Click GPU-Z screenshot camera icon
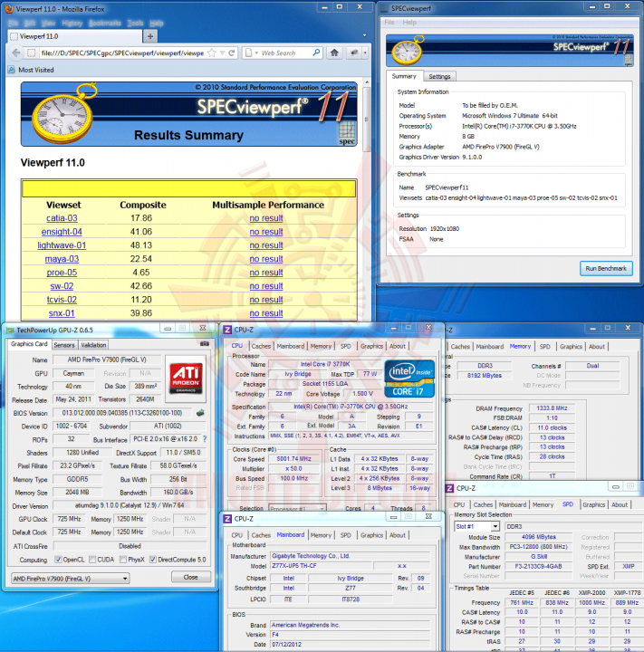Screen dimensions: 644x652 pyautogui.click(x=205, y=344)
